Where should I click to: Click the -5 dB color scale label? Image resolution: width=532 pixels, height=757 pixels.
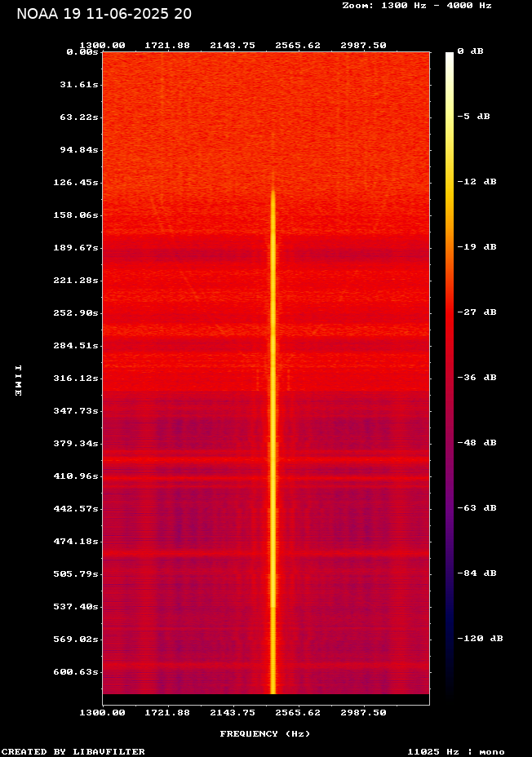tap(473, 117)
